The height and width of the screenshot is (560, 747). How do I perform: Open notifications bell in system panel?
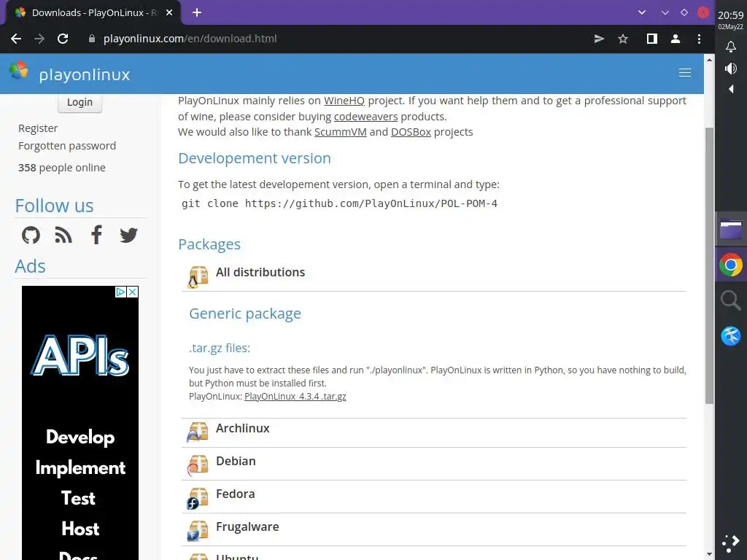pos(730,47)
